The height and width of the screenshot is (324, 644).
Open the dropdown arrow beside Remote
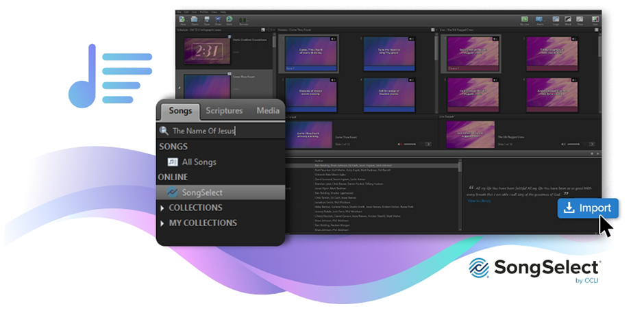(247, 21)
